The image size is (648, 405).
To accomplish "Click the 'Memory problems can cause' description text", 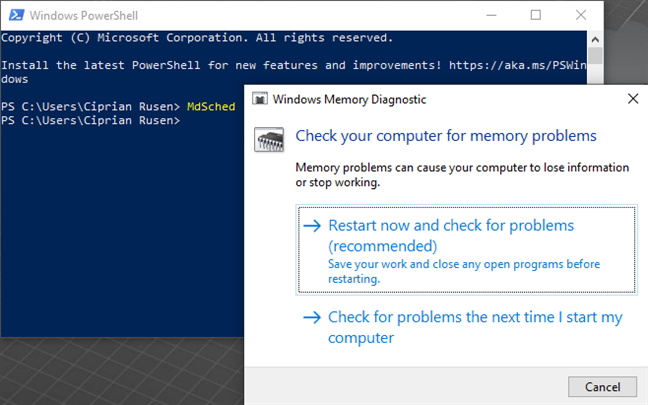I will coord(462,175).
